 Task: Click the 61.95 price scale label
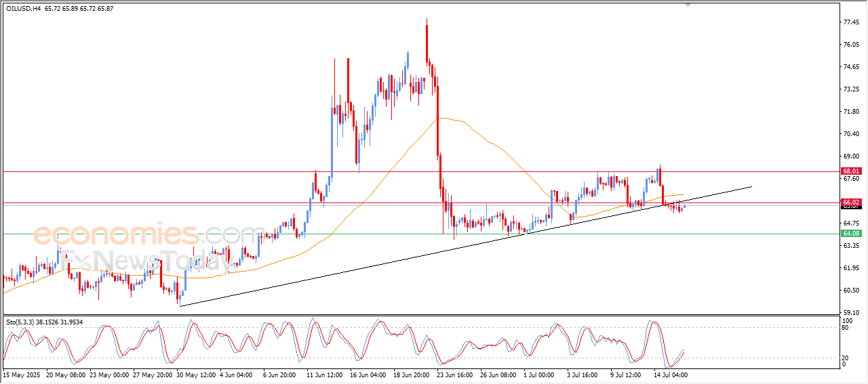click(852, 268)
